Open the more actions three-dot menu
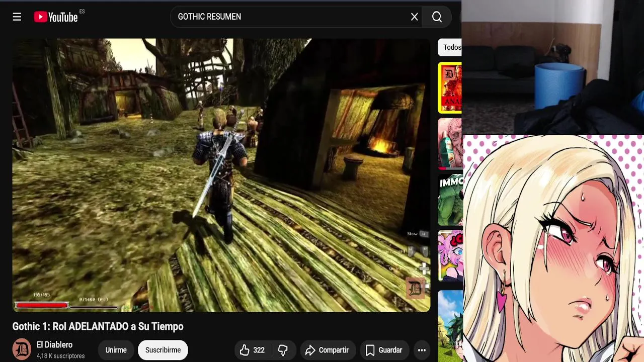Viewport: 644px width, 362px height. click(422, 350)
